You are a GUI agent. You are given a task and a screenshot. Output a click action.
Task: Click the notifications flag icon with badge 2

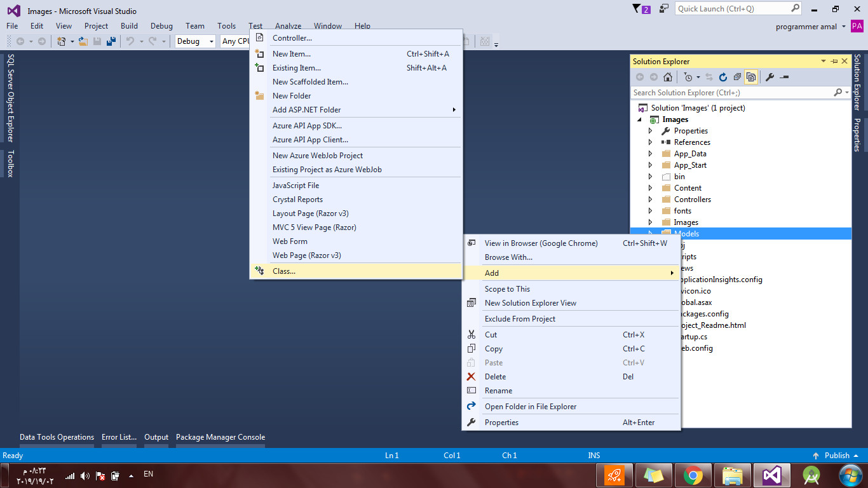click(x=642, y=9)
